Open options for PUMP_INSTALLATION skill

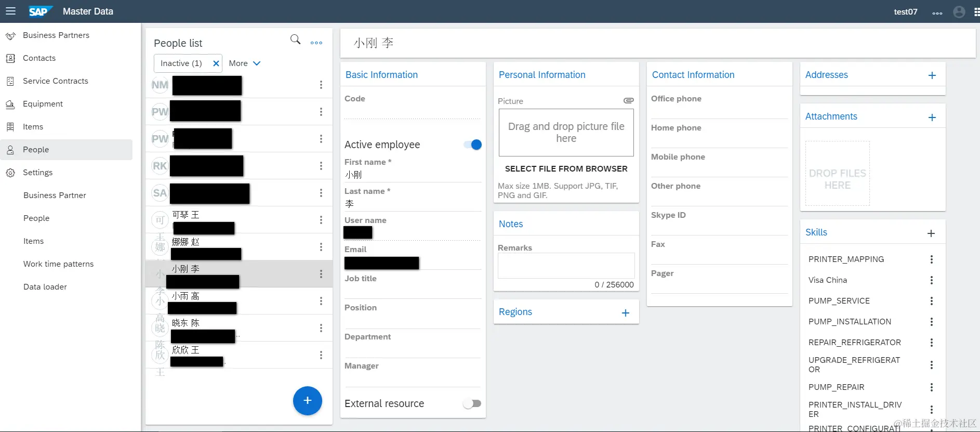pos(932,322)
